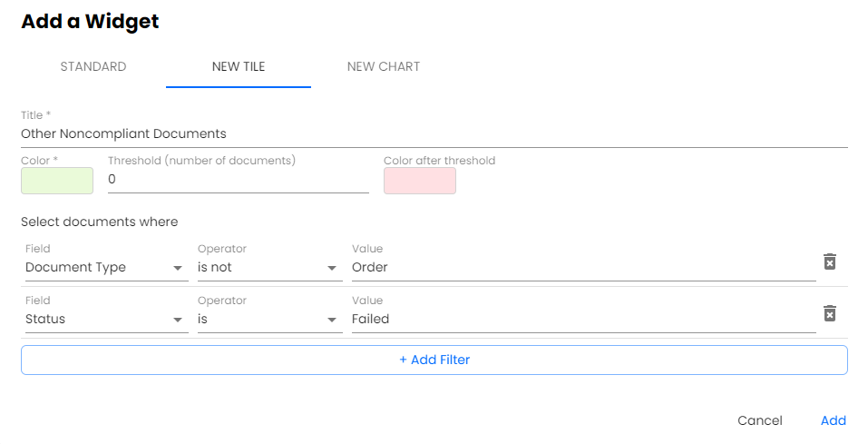Click the Title input field

coord(434,134)
